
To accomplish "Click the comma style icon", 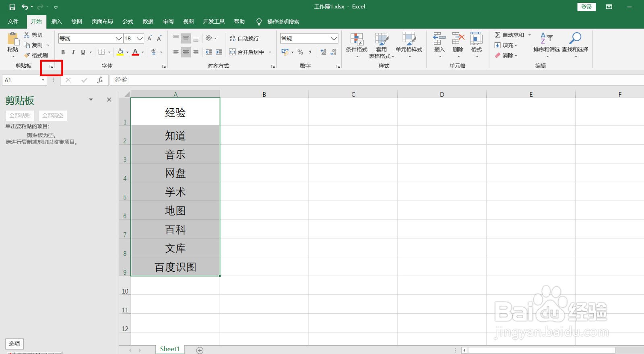I will point(310,52).
